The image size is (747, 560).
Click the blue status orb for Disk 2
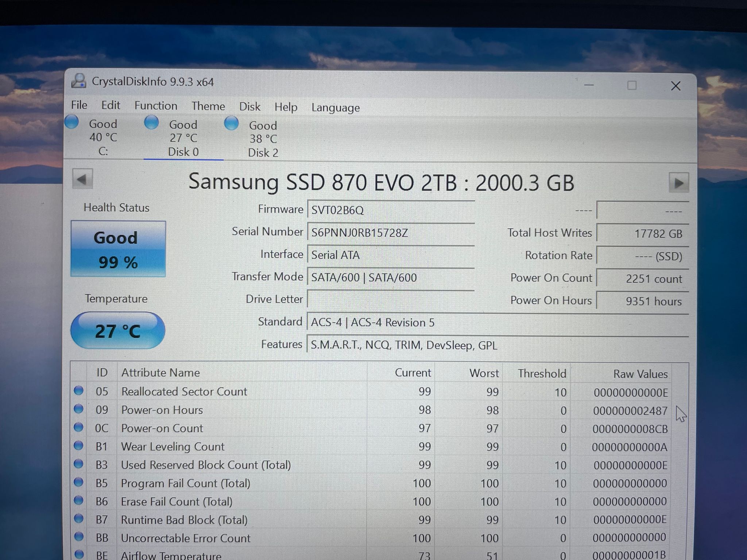click(231, 123)
